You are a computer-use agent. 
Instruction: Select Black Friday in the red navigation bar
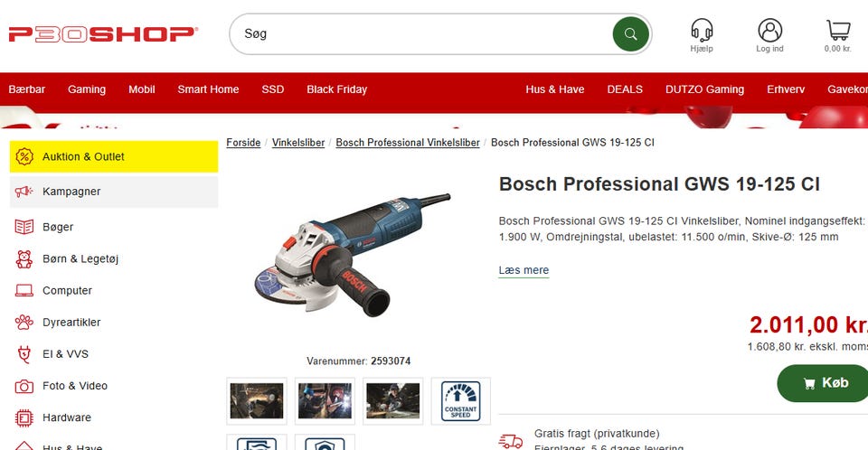point(336,89)
